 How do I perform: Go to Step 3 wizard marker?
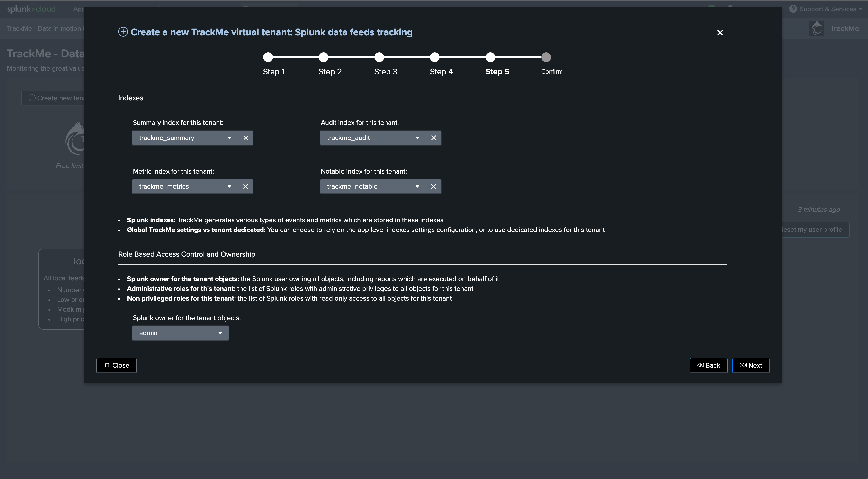[379, 57]
